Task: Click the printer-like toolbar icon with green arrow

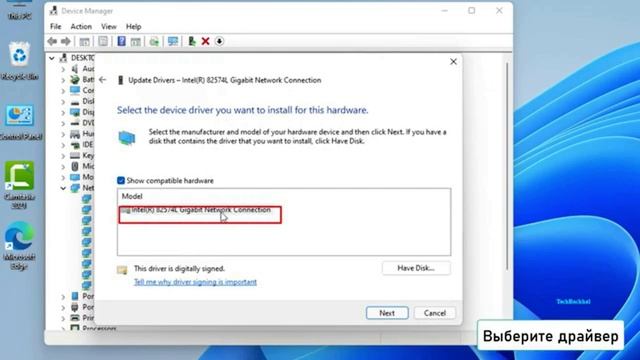Action: tap(154, 41)
